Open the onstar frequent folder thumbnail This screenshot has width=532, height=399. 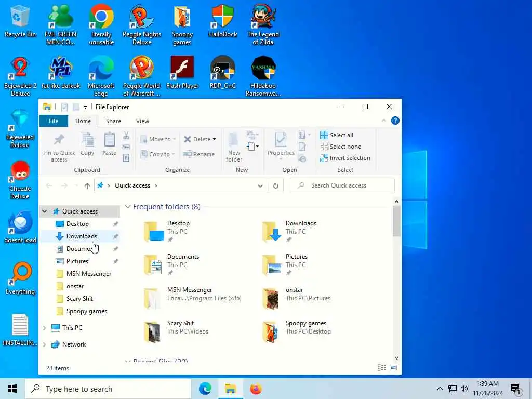[x=271, y=299]
